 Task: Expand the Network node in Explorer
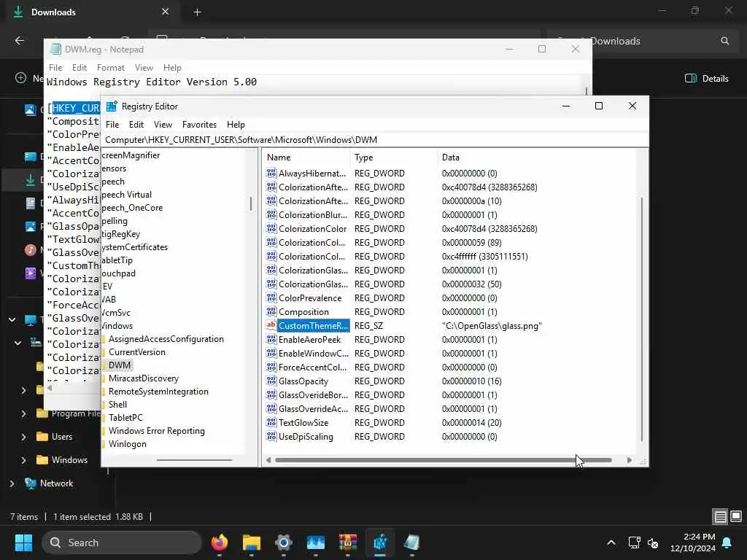pos(12,483)
